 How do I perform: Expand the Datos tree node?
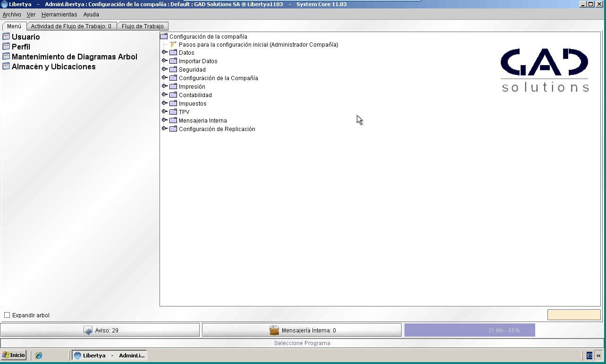164,52
